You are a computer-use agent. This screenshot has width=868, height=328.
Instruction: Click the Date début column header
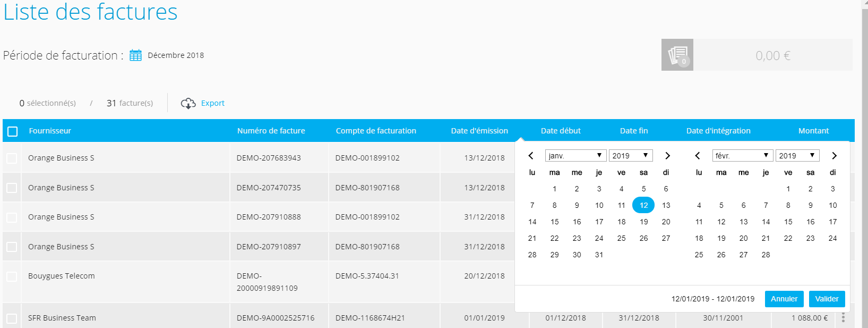(x=561, y=131)
